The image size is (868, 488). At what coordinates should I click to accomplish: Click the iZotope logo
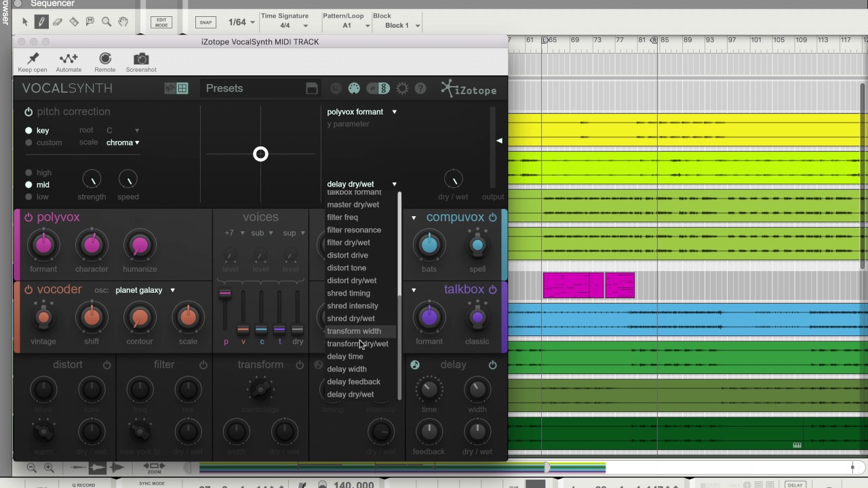(469, 89)
